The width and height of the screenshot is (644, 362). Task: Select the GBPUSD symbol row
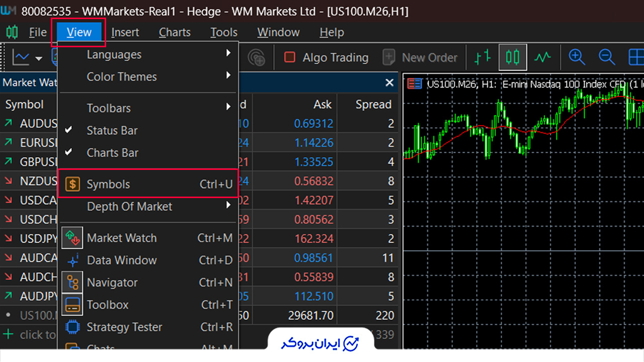pyautogui.click(x=199, y=162)
